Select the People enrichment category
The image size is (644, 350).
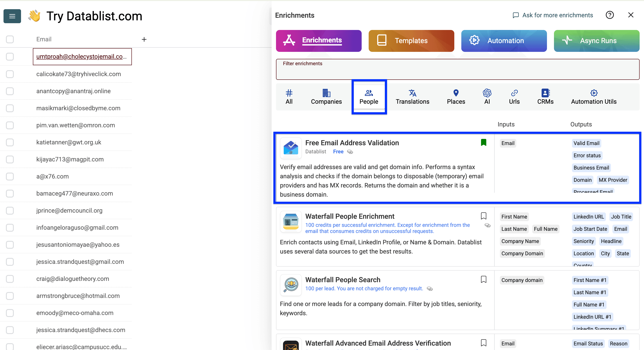click(x=369, y=97)
